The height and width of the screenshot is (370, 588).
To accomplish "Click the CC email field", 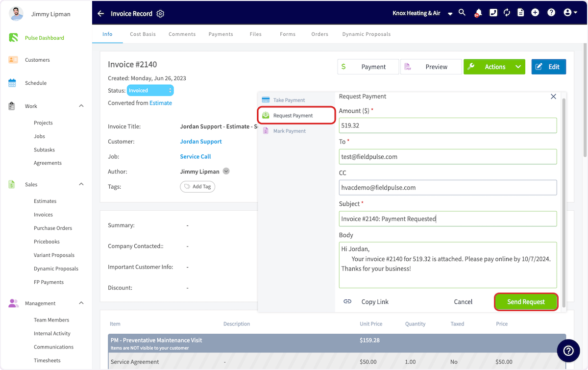I will 448,187.
